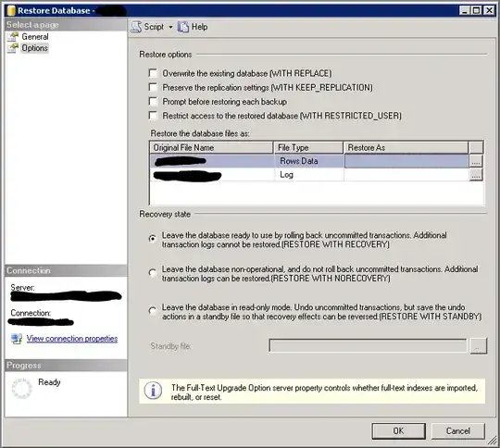Image resolution: width=500 pixels, height=448 pixels.
Task: Click the Full-Text Upgrade Option note text
Action: pyautogui.click(x=324, y=392)
